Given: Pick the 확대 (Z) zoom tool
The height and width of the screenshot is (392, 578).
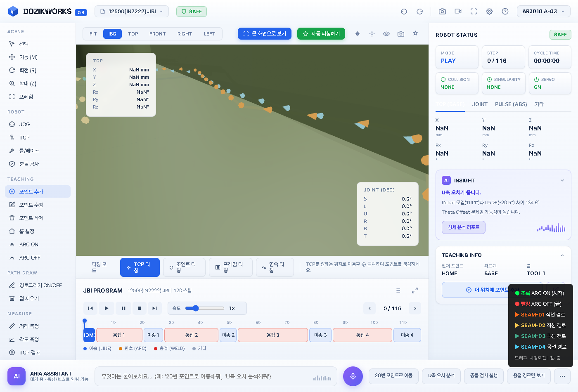Looking at the screenshot, I should click(x=38, y=83).
